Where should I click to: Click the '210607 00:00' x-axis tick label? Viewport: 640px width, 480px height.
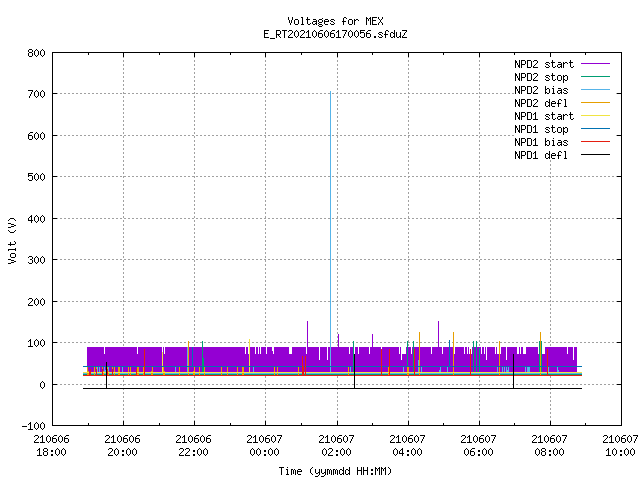(x=264, y=446)
